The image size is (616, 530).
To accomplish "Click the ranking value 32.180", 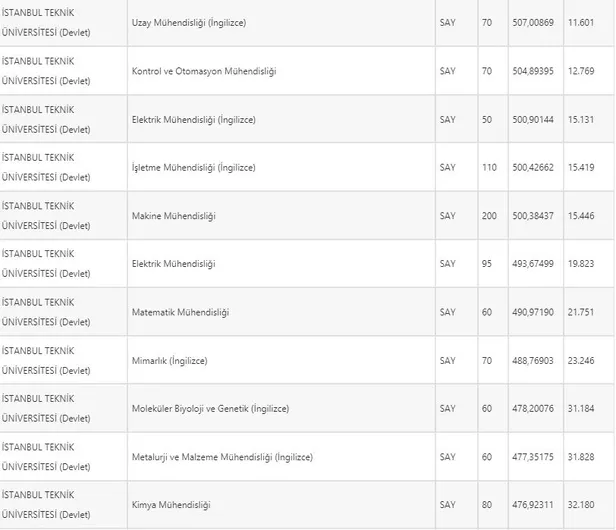I will pyautogui.click(x=580, y=505).
